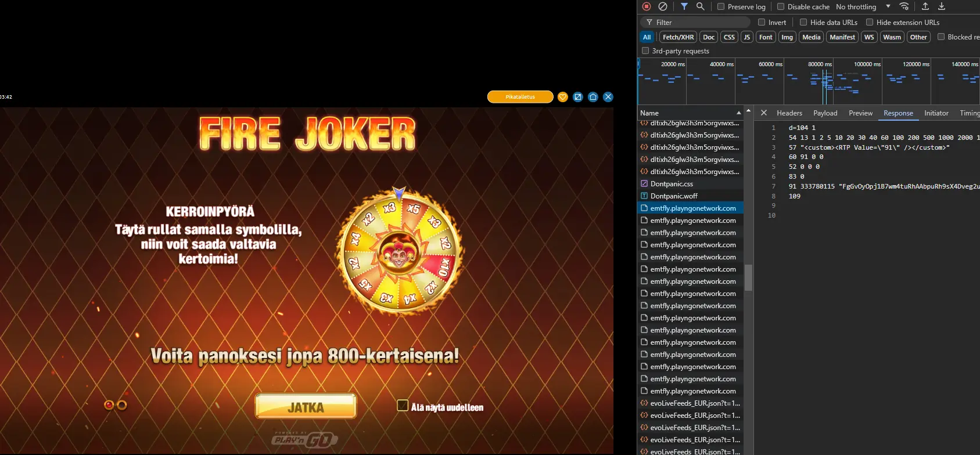Filter requests by Img

point(787,37)
